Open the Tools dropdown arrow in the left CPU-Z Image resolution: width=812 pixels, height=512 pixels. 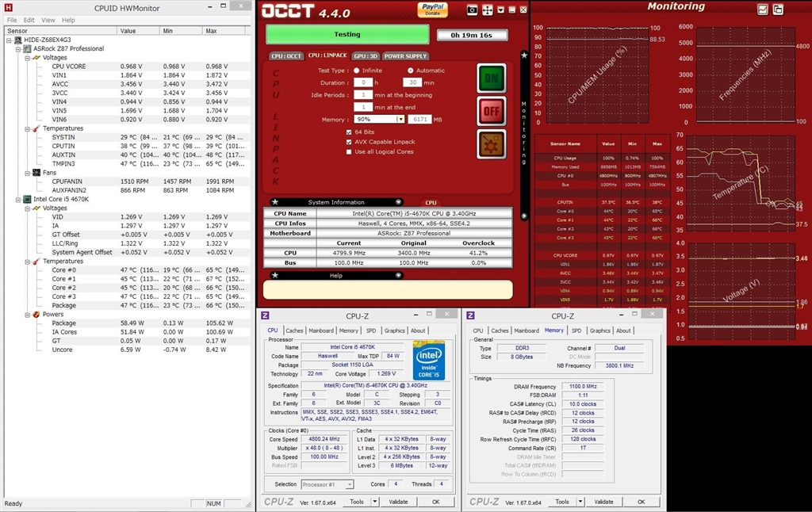tap(374, 502)
